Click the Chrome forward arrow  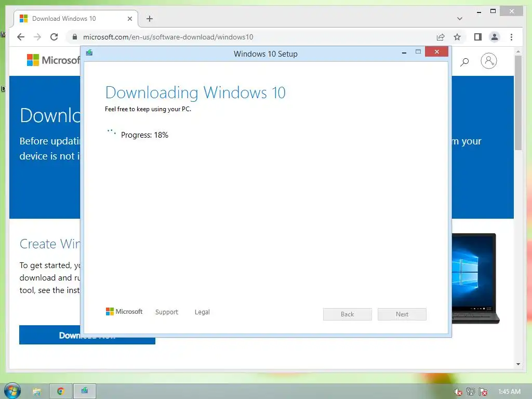click(37, 37)
